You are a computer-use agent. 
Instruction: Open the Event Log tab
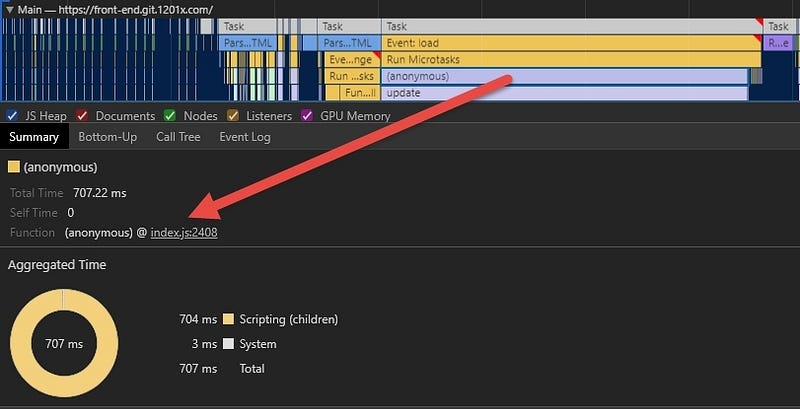245,137
